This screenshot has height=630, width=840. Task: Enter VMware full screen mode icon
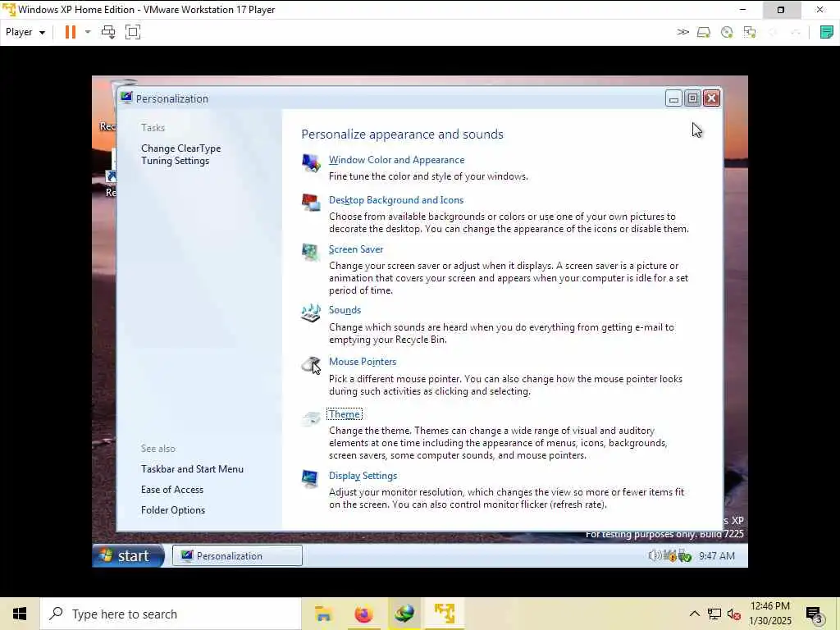(x=133, y=32)
